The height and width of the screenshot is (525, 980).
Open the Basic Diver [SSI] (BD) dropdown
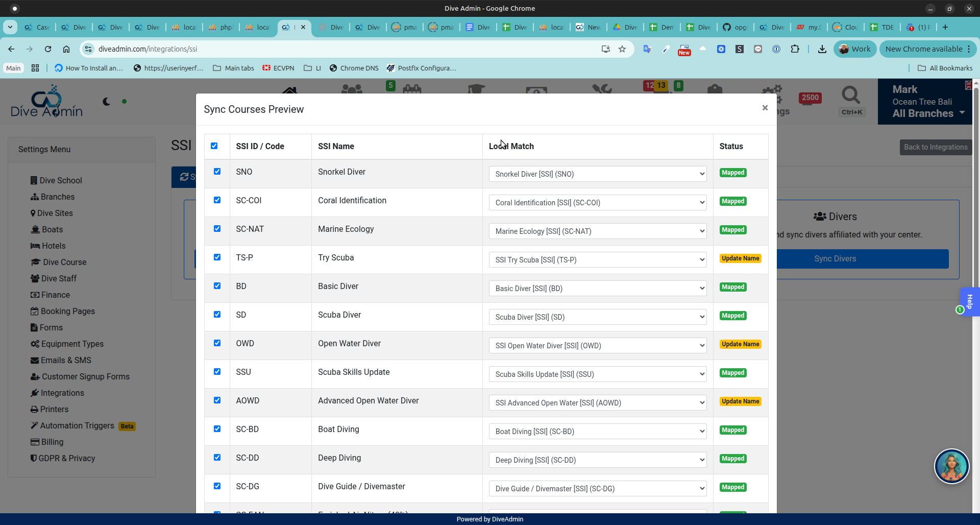click(598, 289)
